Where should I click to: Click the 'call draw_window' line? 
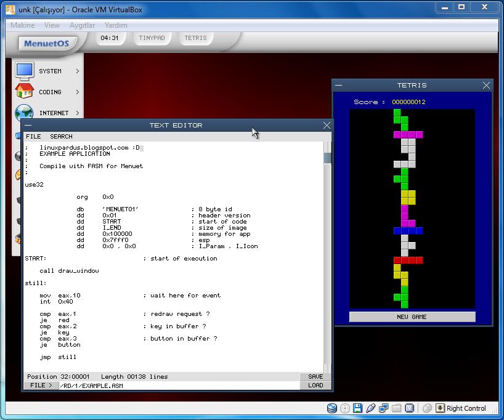69,270
